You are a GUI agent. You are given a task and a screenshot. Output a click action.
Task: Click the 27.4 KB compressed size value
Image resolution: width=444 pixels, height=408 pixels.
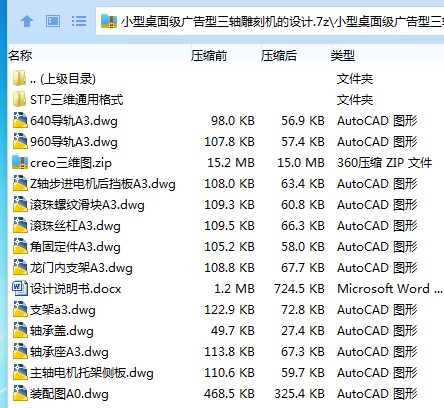coord(303,331)
